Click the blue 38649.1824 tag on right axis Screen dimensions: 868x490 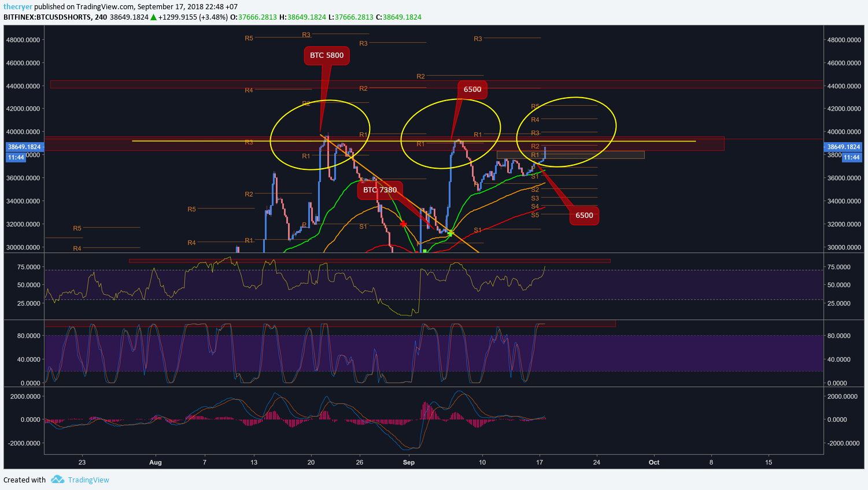[x=844, y=147]
